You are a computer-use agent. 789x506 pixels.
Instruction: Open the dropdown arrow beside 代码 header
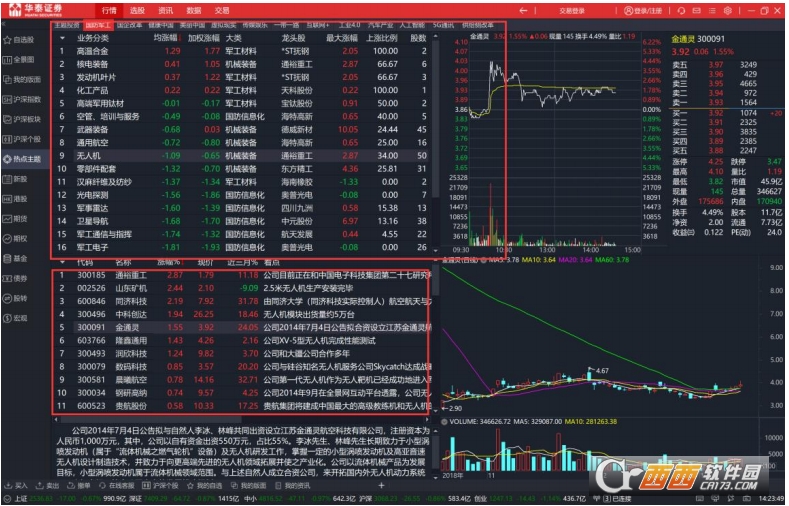pyautogui.click(x=62, y=262)
